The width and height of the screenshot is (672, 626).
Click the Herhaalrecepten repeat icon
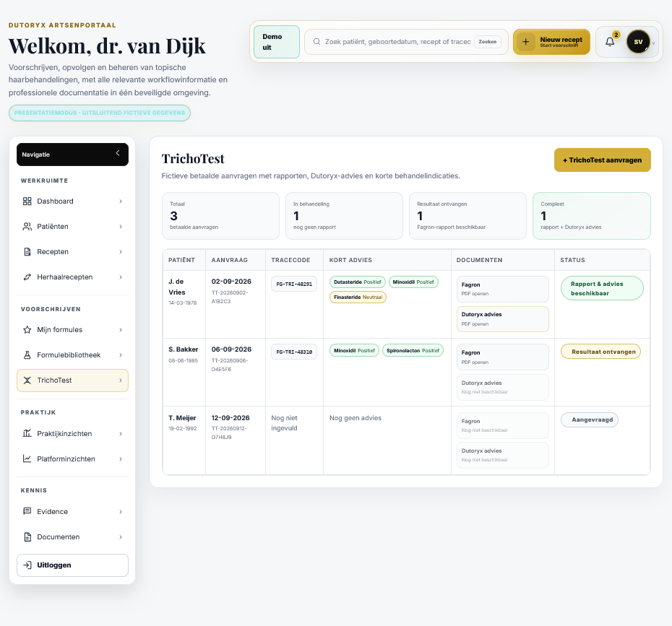click(x=27, y=277)
